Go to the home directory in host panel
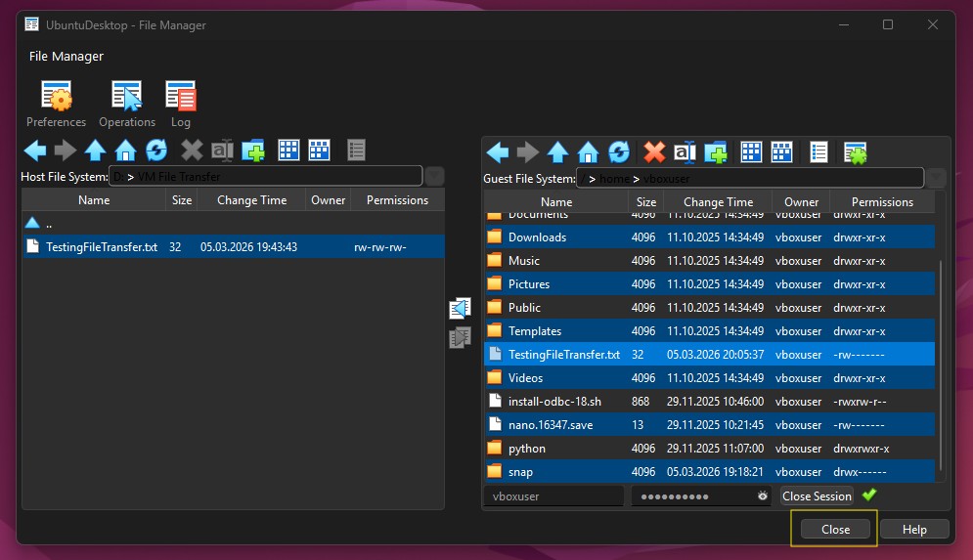 125,151
